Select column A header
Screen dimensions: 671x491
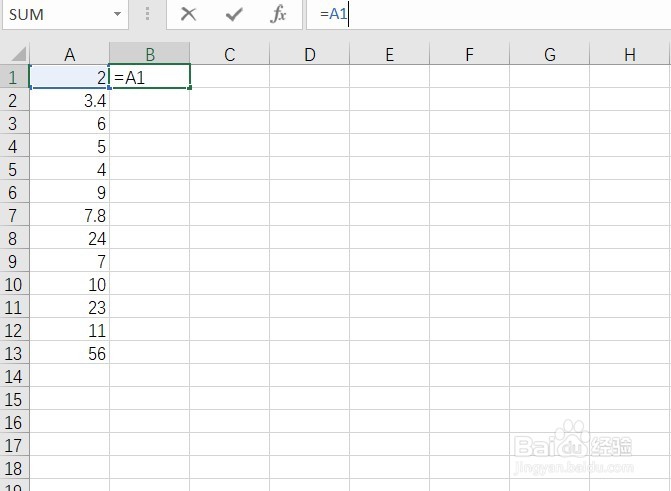[x=69, y=54]
